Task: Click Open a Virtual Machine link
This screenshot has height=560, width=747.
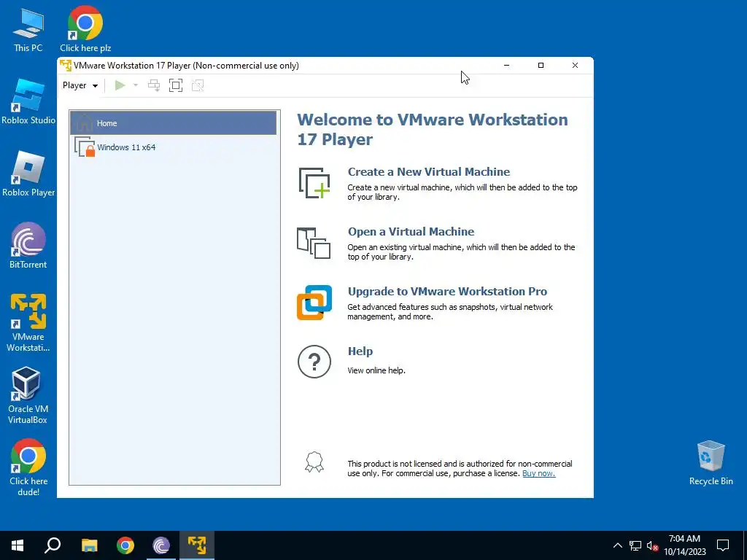Action: [411, 231]
